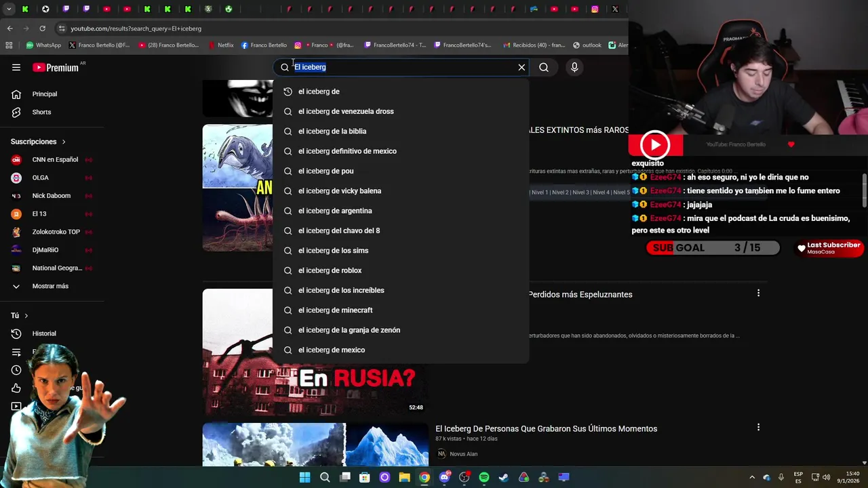Open DjMaRiiO channel subscription

(52, 249)
